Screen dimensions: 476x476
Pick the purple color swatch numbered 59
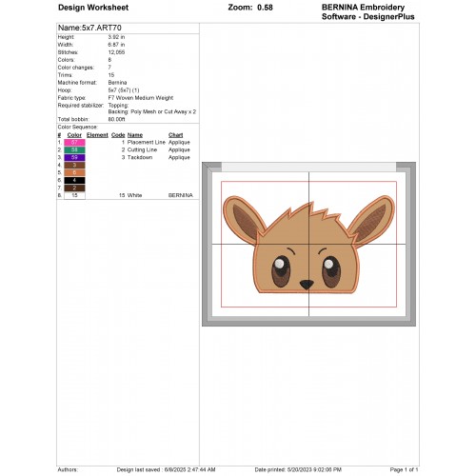coord(74,158)
